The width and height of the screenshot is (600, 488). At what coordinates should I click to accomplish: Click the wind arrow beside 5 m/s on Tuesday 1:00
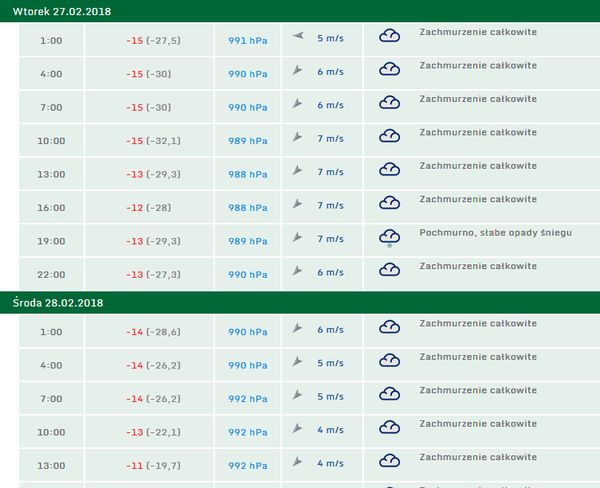(x=297, y=37)
